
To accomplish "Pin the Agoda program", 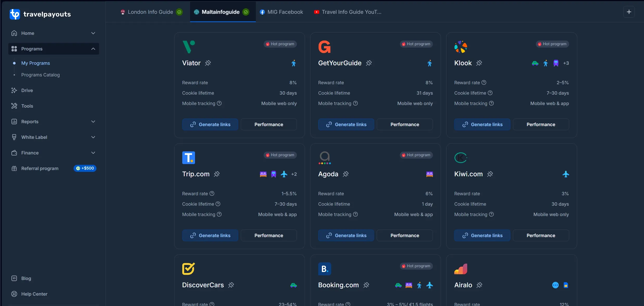I will (x=346, y=174).
